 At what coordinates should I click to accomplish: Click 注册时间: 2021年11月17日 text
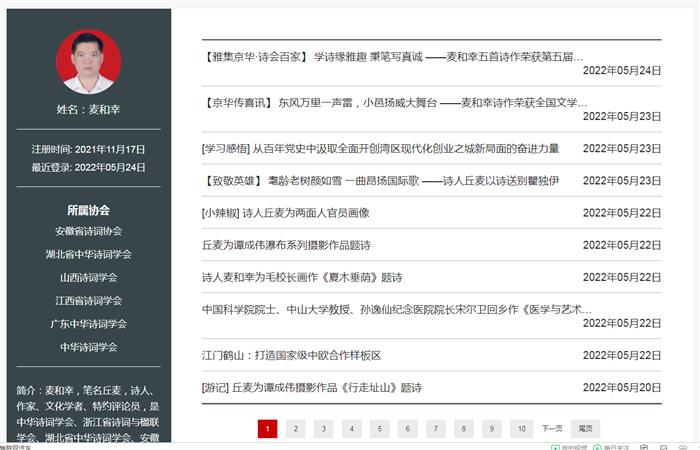pos(88,149)
